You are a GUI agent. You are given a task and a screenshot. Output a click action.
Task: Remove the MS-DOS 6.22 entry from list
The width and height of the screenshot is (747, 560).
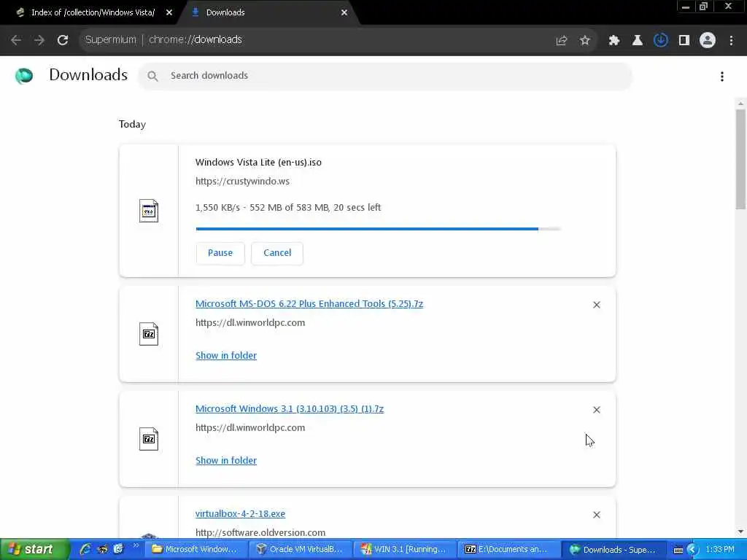click(597, 305)
